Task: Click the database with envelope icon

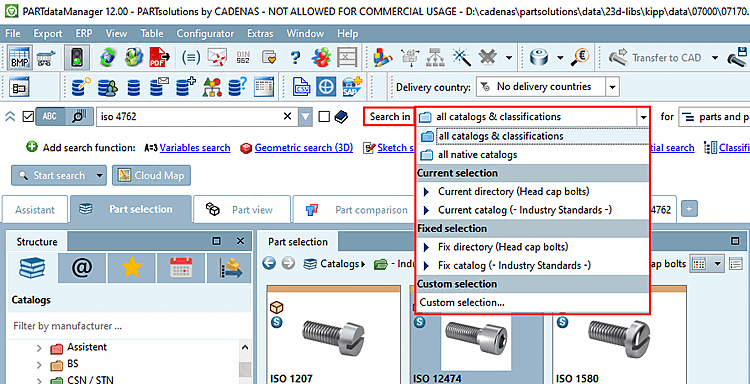Action: click(x=160, y=87)
